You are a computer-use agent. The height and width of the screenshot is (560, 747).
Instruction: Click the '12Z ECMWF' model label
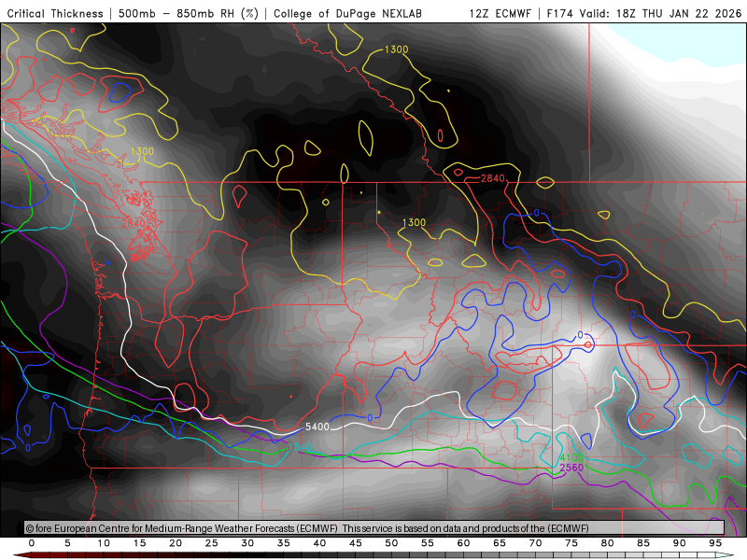pos(500,13)
